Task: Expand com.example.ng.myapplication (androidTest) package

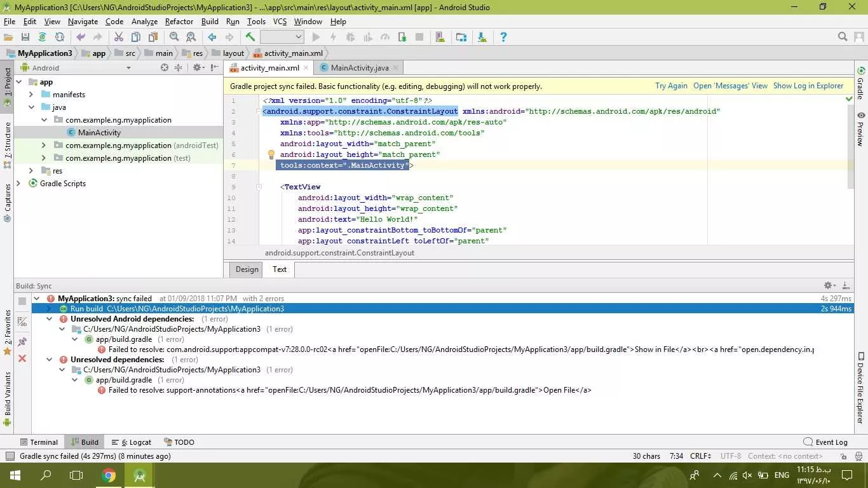Action: pyautogui.click(x=44, y=146)
